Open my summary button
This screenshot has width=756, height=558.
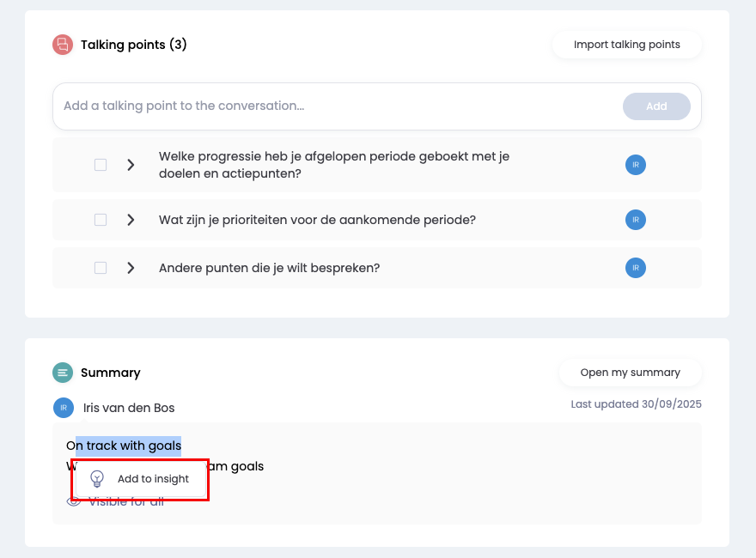pos(630,373)
